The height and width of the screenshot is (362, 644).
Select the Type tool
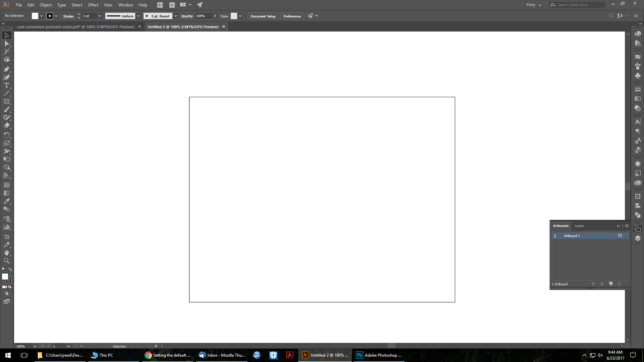7,85
